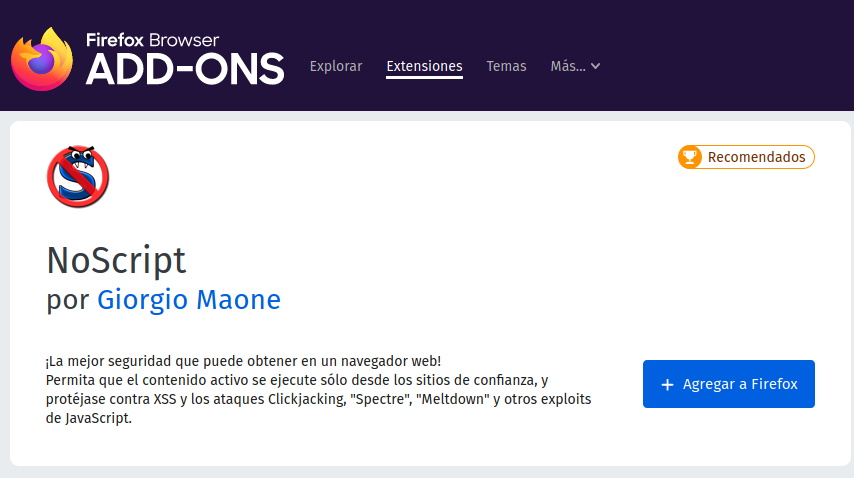The height and width of the screenshot is (478, 854).
Task: Click the paragraph starting "Permita que el contenido"
Action: point(319,399)
